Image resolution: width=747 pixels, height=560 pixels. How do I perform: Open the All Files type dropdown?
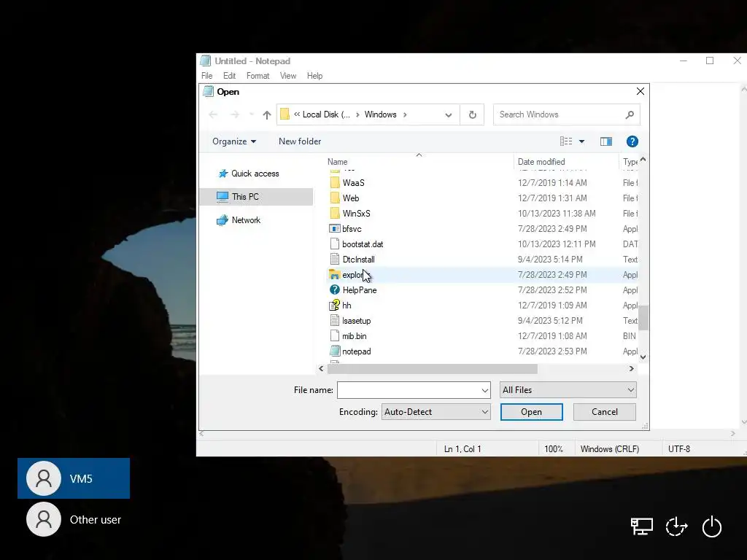click(x=568, y=390)
